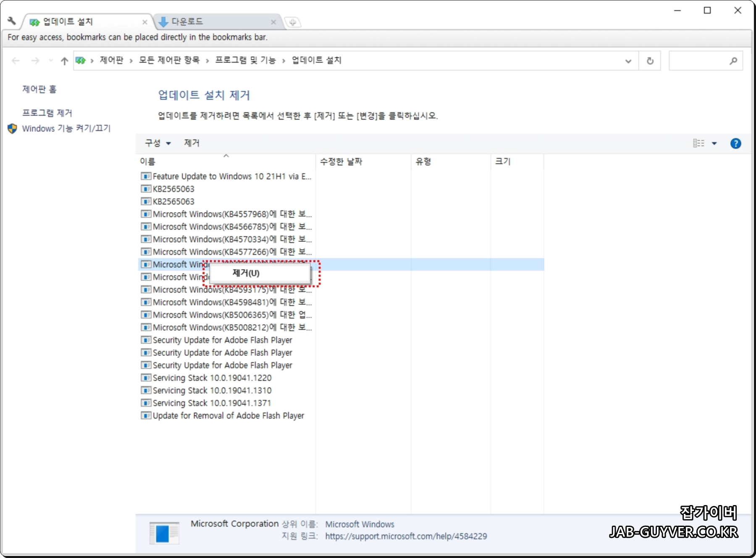Click Microsoft Corporation in details pane
Screen dimensions: 756x558
tap(234, 524)
